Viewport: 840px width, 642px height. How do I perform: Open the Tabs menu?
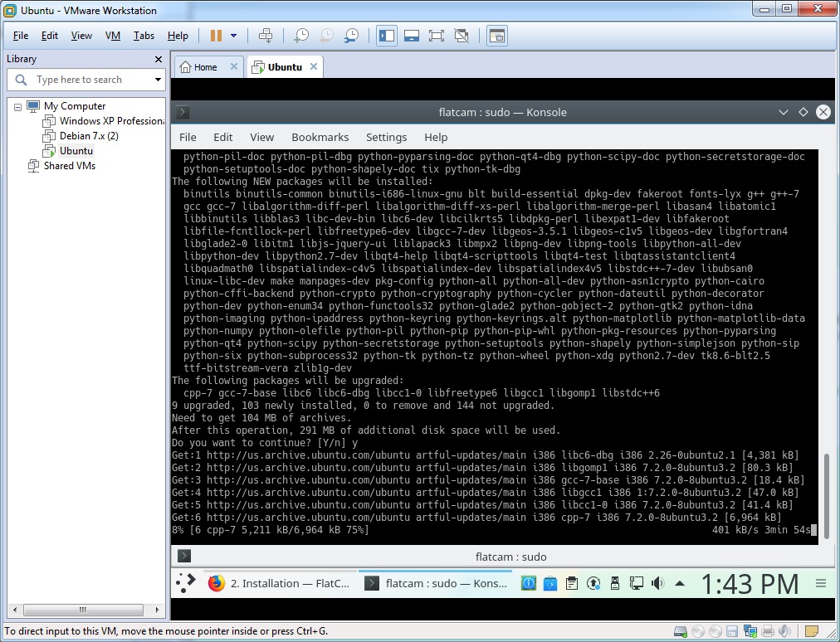coord(144,36)
